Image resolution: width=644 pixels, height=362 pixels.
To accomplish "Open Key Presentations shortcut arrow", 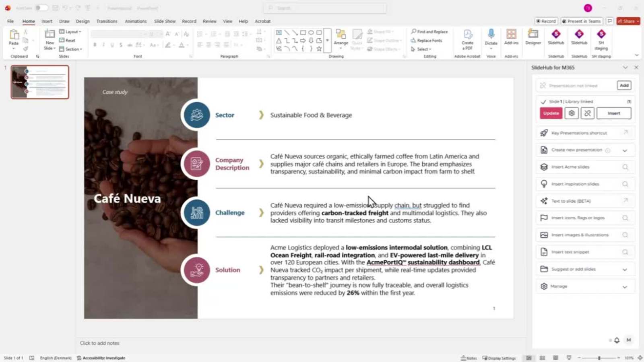I will coord(625,132).
